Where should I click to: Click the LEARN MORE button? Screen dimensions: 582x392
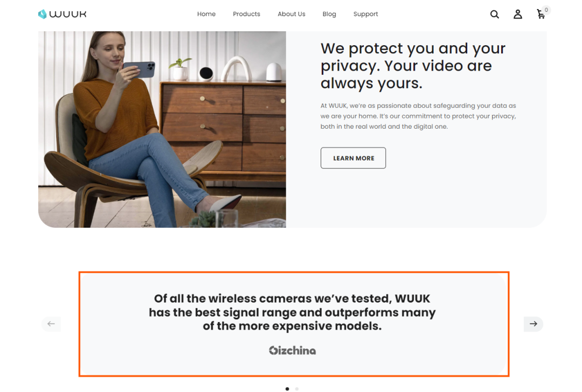(354, 158)
